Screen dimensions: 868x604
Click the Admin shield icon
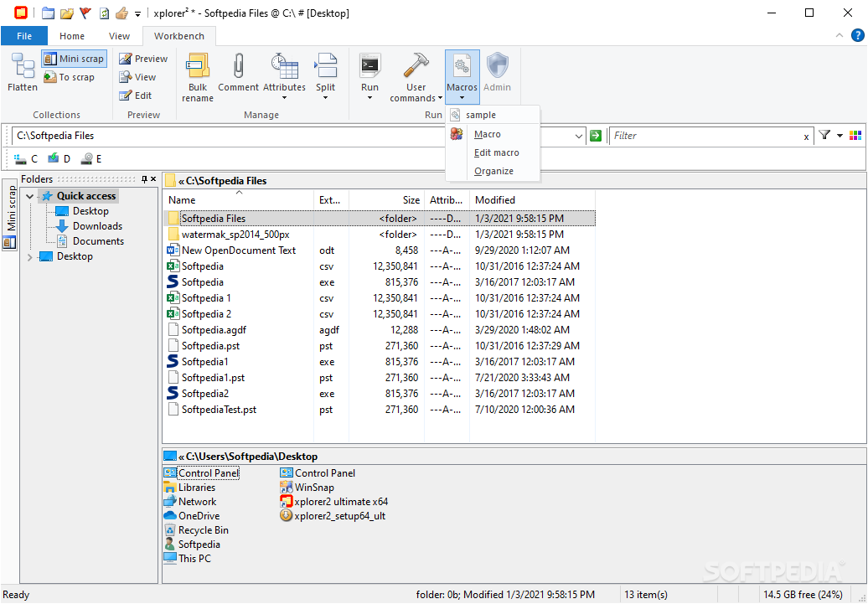pyautogui.click(x=497, y=66)
